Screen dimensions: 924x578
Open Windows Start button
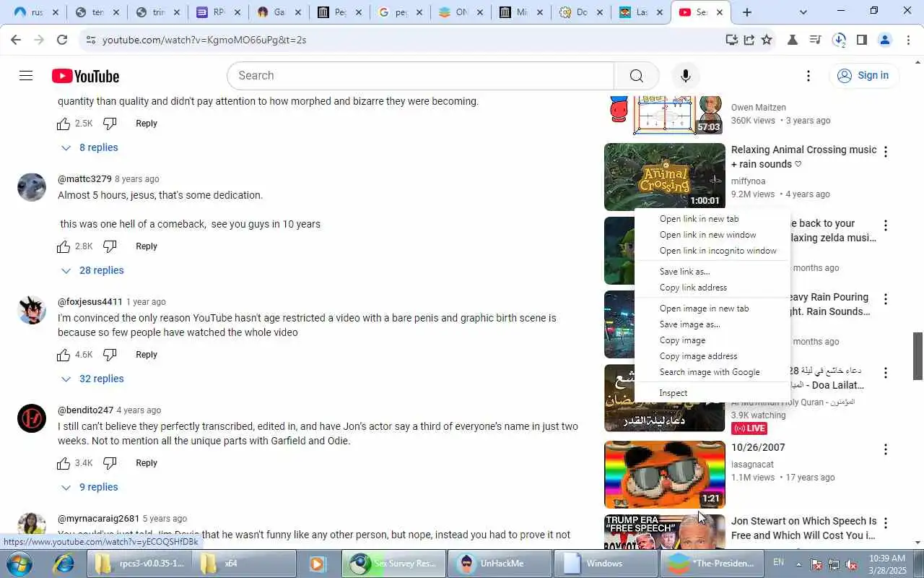19,564
